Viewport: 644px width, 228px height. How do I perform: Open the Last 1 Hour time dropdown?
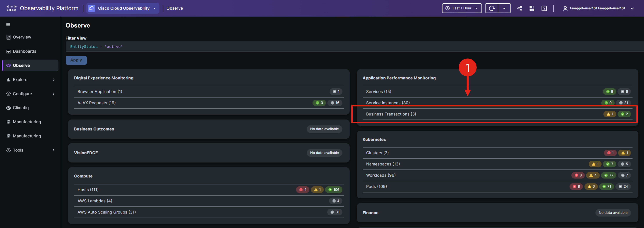click(x=461, y=8)
